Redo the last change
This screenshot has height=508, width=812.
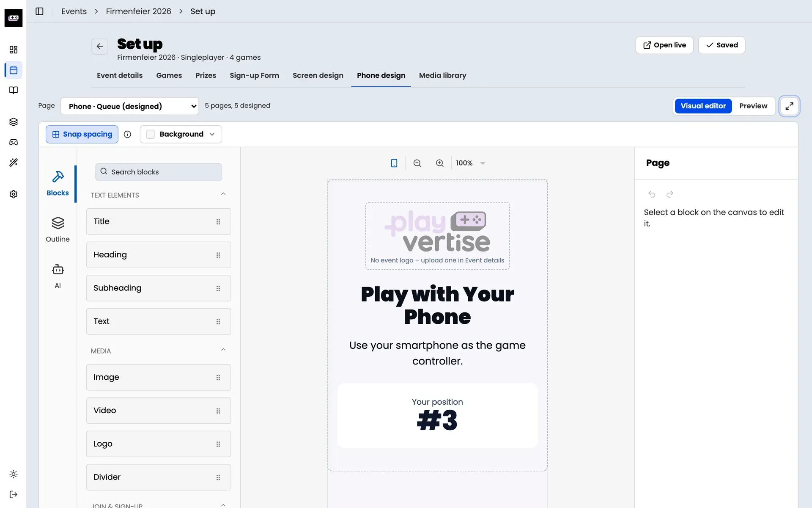[x=670, y=194]
